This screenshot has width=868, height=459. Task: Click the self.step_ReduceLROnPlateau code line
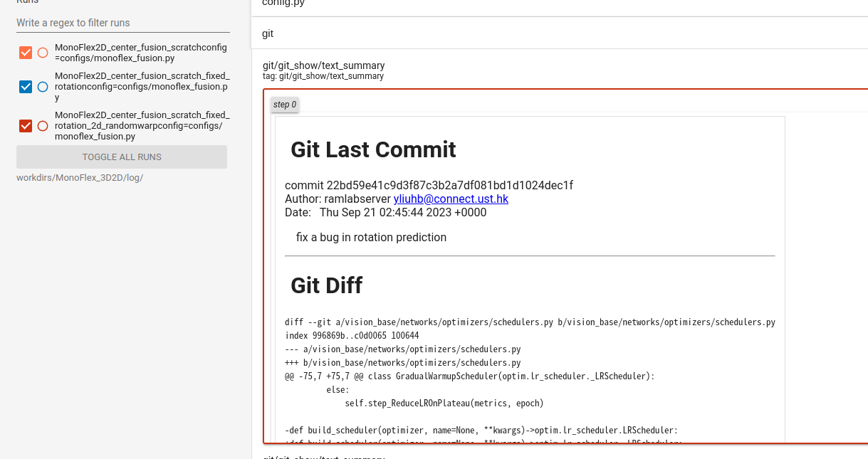pyautogui.click(x=444, y=403)
